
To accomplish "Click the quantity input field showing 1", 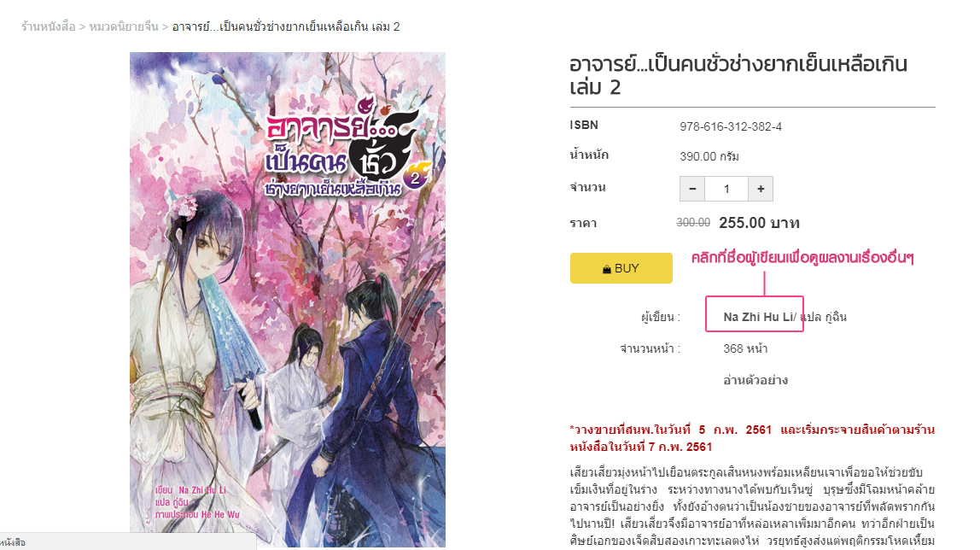I will tap(726, 189).
